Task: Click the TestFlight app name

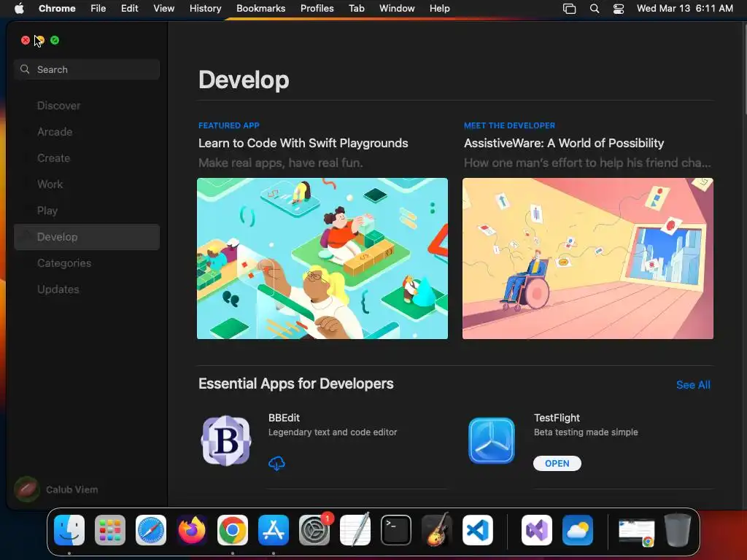Action: (x=557, y=418)
